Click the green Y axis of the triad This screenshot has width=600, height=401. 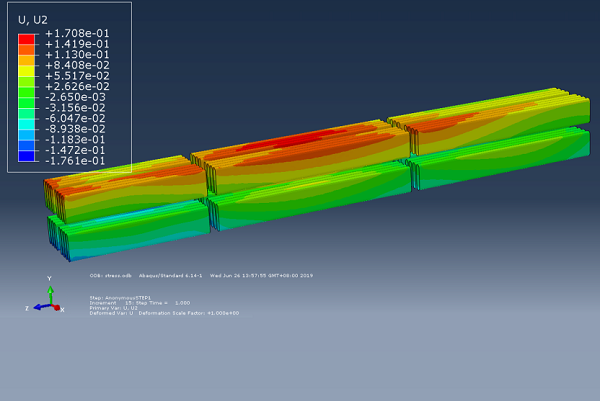(51, 292)
